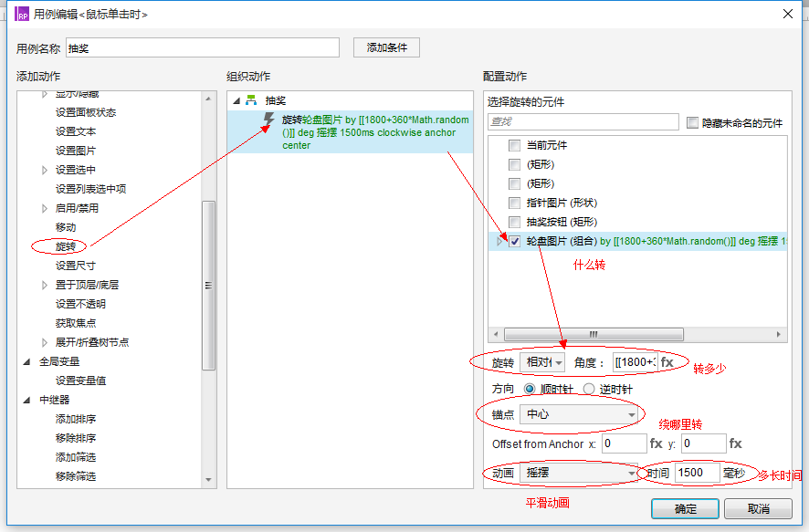Collapse the 全局变量 section

(x=26, y=362)
